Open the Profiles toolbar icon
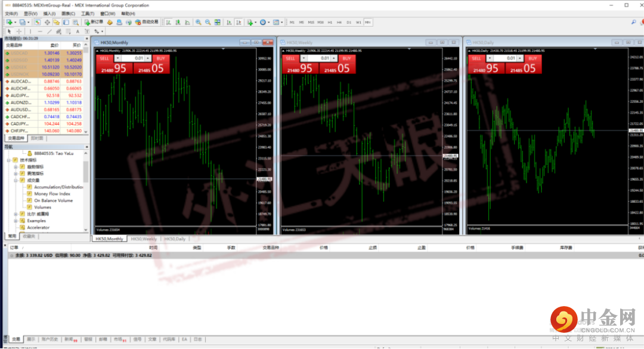Image resolution: width=644 pixels, height=349 pixels. 23,22
